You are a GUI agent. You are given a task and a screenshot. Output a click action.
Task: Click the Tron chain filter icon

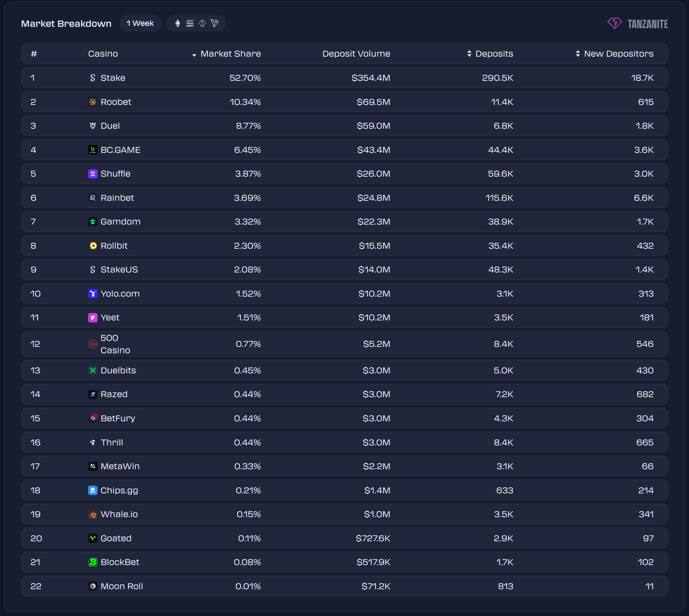[x=215, y=23]
